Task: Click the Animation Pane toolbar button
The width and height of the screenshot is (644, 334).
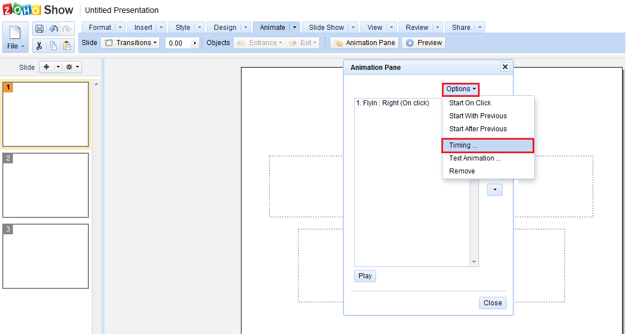Action: (365, 43)
